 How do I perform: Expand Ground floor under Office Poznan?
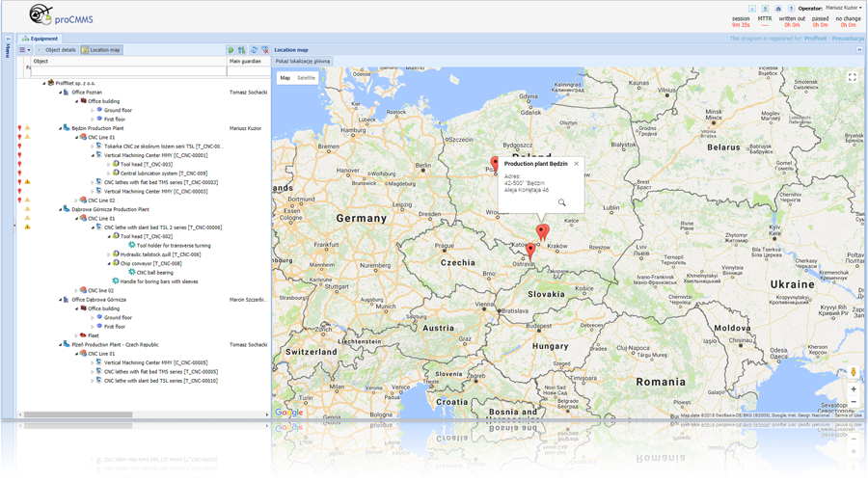coord(93,110)
